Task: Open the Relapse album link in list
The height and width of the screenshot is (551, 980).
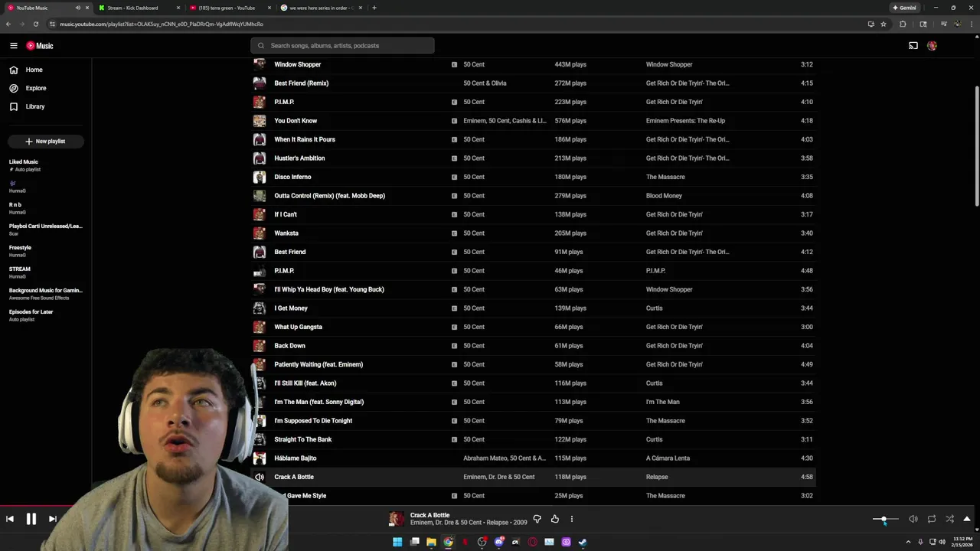Action: (x=657, y=477)
